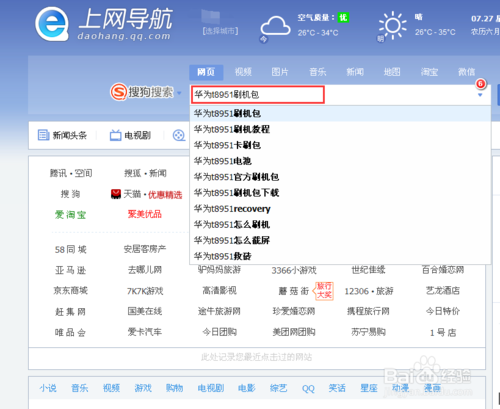Image resolution: width=500 pixels, height=409 pixels.
Task: Open the 唯品会 link
Action: click(x=70, y=332)
